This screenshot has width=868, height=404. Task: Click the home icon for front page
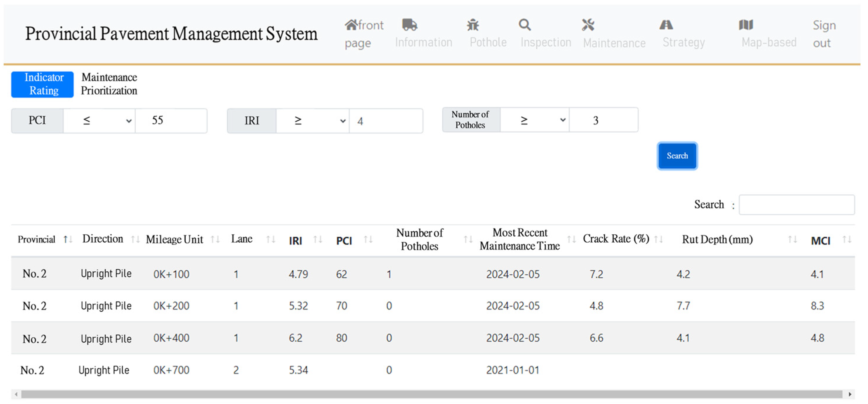351,25
